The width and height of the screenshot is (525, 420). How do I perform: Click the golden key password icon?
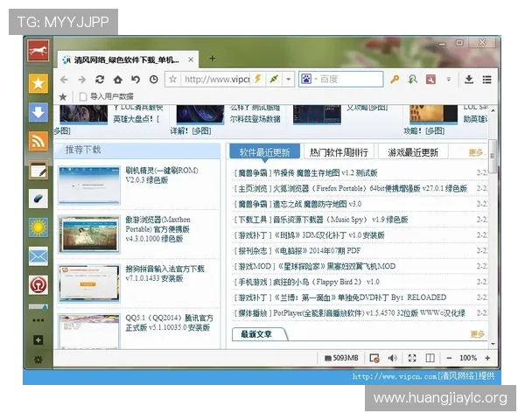pos(395,79)
